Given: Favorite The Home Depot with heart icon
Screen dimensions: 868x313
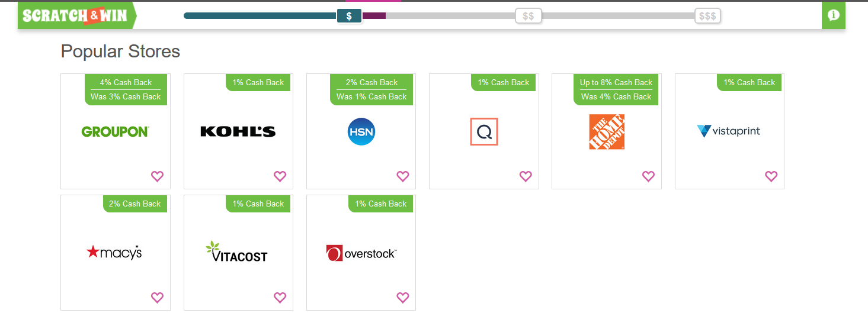Looking at the screenshot, I should pos(648,176).
